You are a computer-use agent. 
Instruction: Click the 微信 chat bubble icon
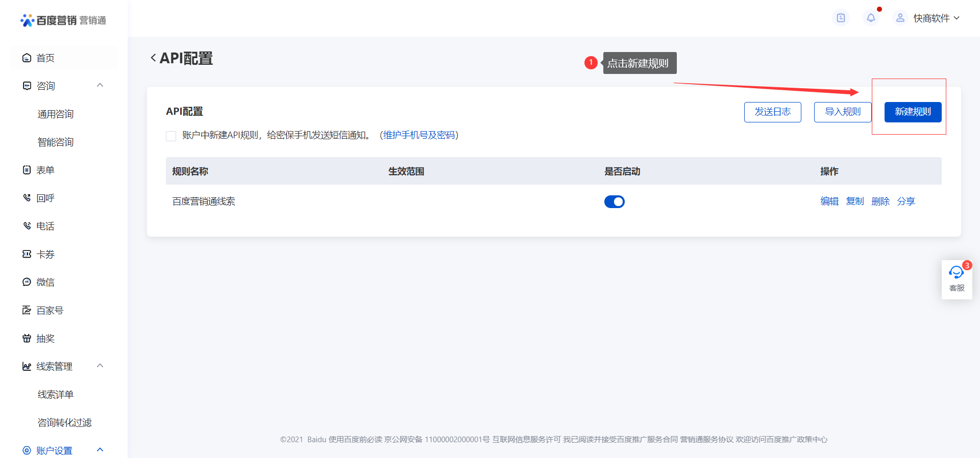[x=27, y=282]
